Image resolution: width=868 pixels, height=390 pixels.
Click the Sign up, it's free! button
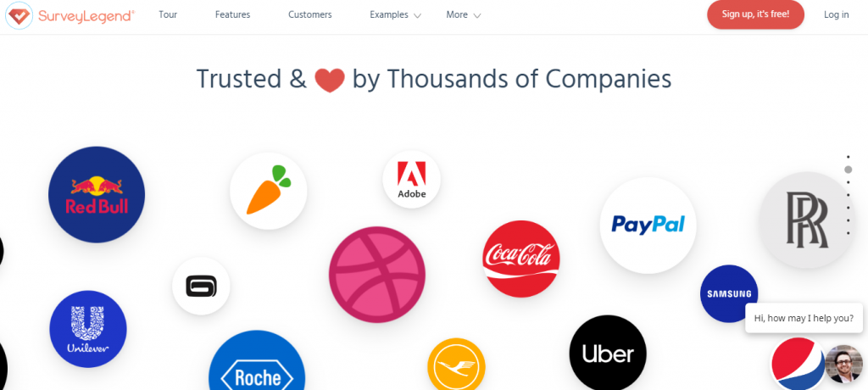(x=755, y=14)
